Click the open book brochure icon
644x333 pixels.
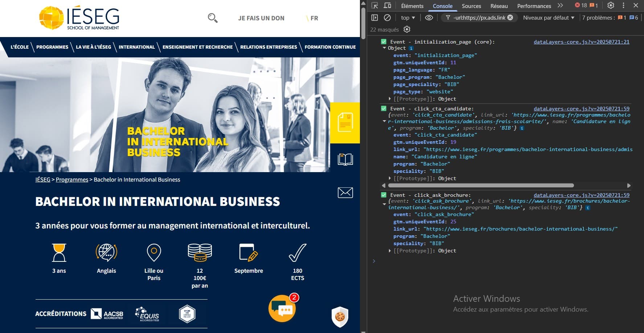coord(345,159)
